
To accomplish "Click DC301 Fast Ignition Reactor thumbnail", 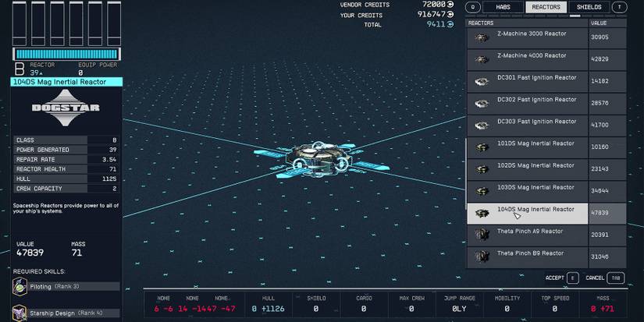I will [x=482, y=82].
